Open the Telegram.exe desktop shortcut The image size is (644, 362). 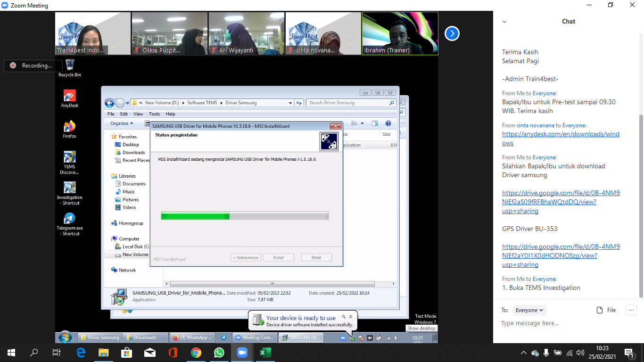pos(69,219)
